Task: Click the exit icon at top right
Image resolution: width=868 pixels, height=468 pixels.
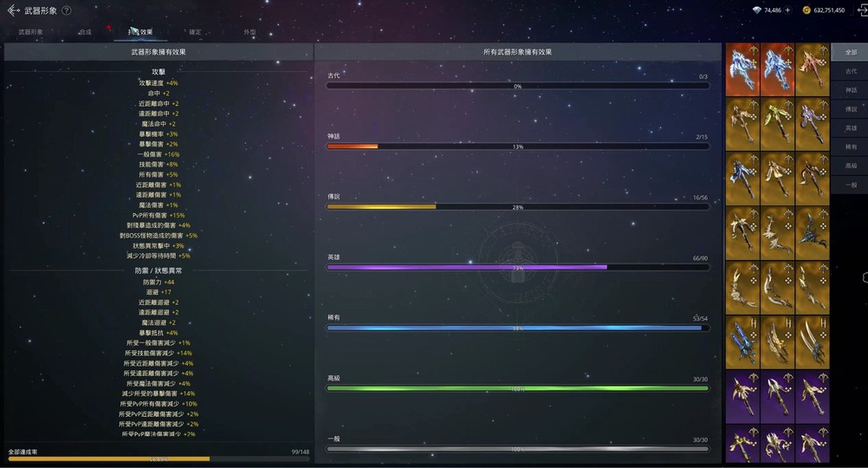Action: coord(863,10)
